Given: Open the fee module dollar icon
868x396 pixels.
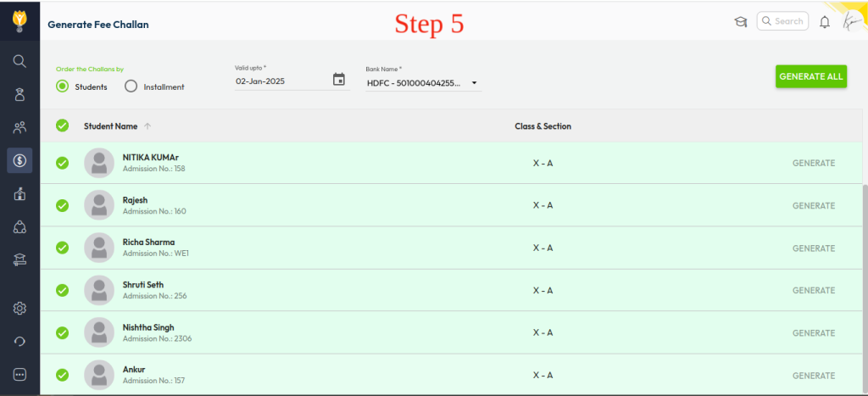Looking at the screenshot, I should [19, 160].
